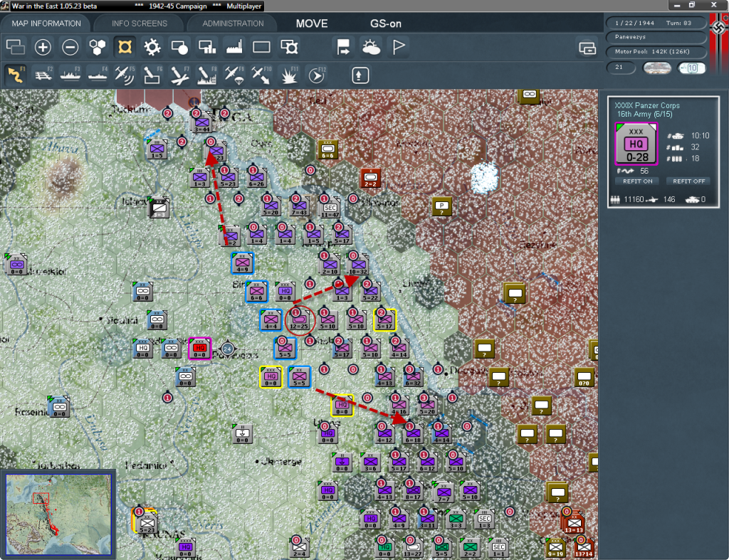Image resolution: width=729 pixels, height=560 pixels.
Task: Click the date and Turn 83 box
Action: pyautogui.click(x=656, y=23)
